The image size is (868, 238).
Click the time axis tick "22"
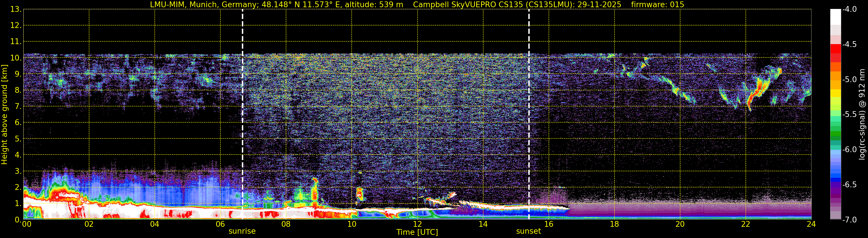746,224
